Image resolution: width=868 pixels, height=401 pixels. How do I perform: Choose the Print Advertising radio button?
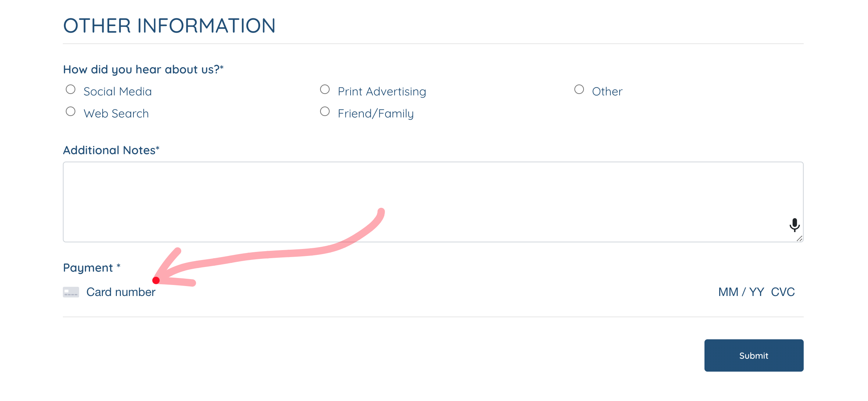pyautogui.click(x=325, y=90)
